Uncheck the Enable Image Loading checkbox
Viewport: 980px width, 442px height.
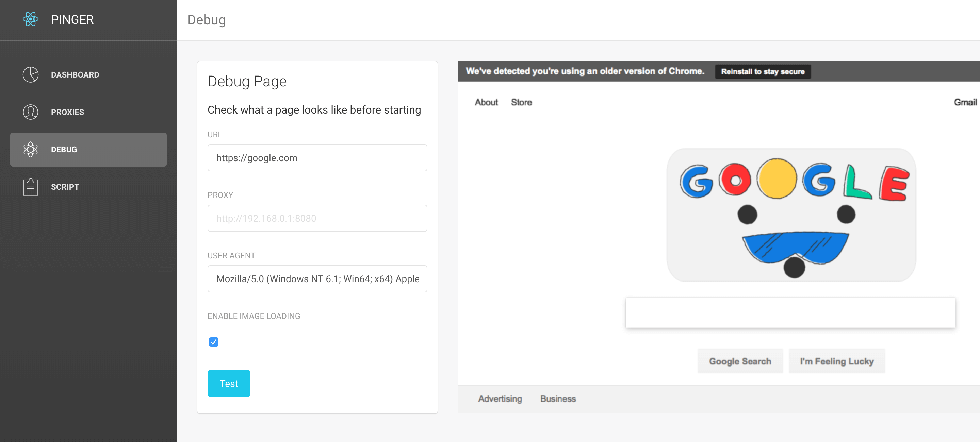(213, 342)
